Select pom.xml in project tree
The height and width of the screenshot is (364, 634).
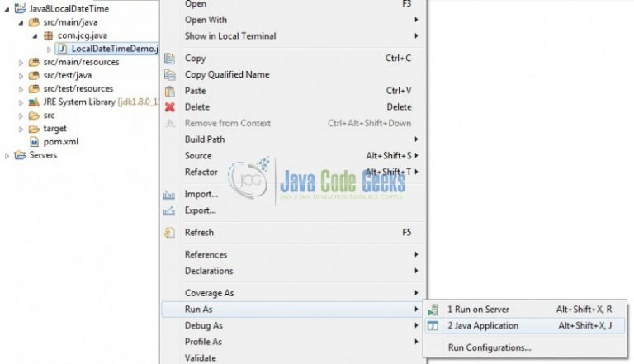[x=60, y=142]
